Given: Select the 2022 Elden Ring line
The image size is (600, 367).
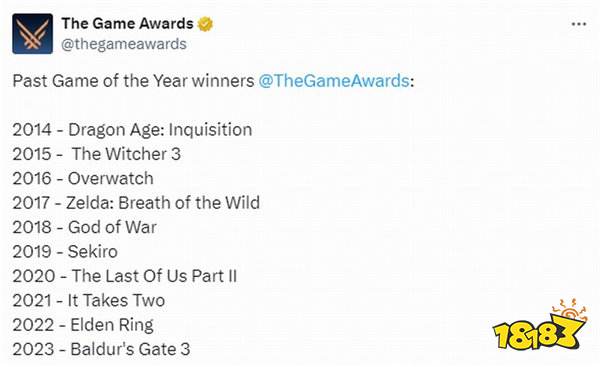Looking at the screenshot, I should pyautogui.click(x=83, y=325).
